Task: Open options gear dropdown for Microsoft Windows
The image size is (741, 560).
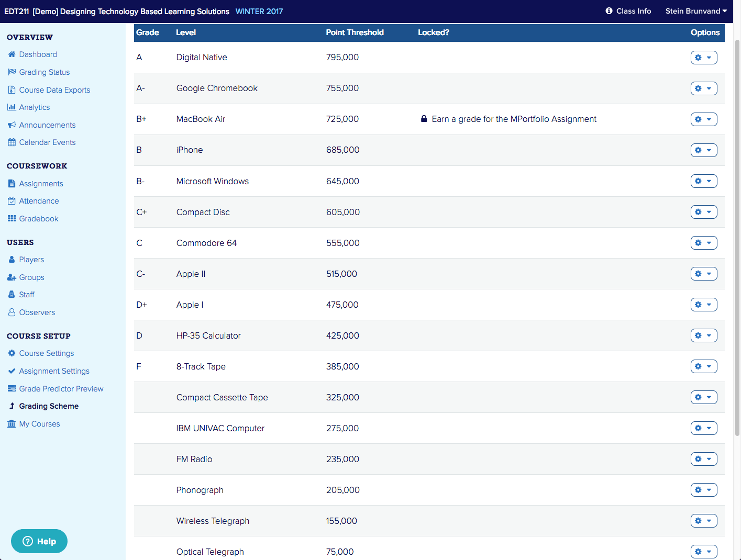Action: pos(704,181)
